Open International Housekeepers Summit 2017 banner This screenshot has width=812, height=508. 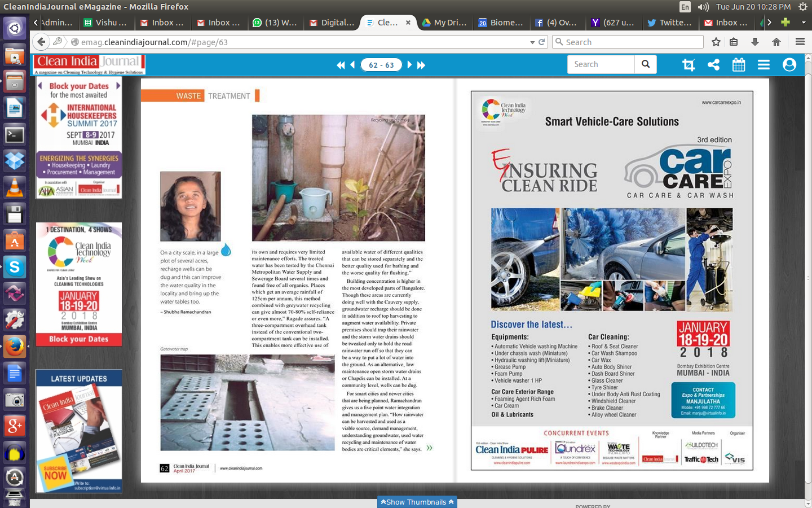pos(79,138)
